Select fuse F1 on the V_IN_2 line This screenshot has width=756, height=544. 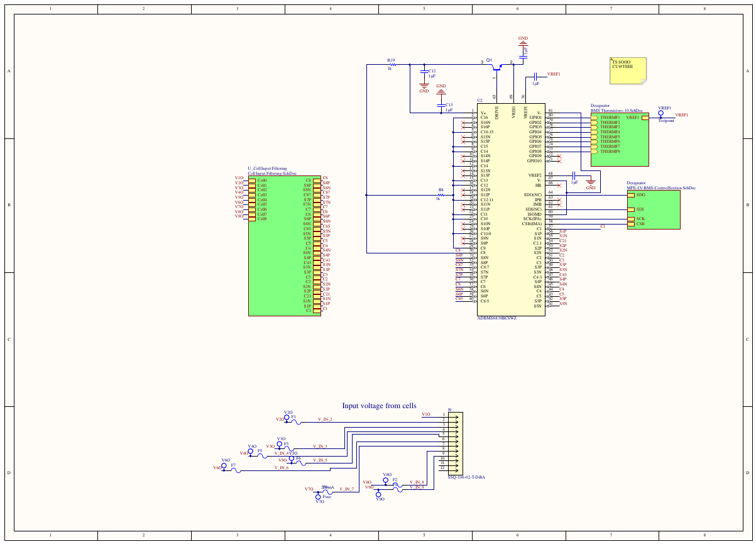(295, 421)
